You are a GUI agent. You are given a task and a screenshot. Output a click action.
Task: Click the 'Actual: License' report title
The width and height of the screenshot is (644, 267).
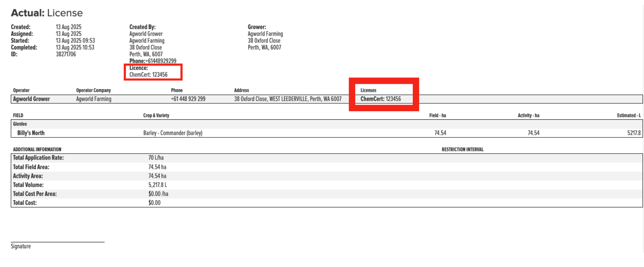click(47, 13)
